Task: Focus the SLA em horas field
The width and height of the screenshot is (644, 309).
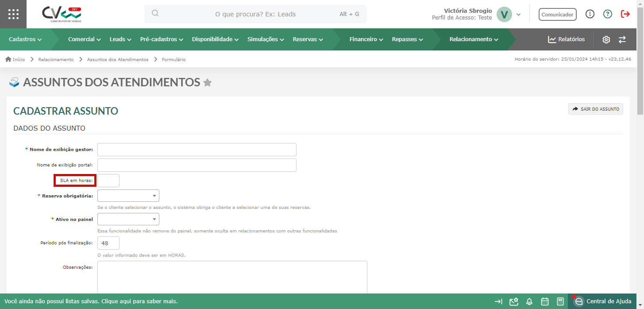Action: [x=108, y=181]
